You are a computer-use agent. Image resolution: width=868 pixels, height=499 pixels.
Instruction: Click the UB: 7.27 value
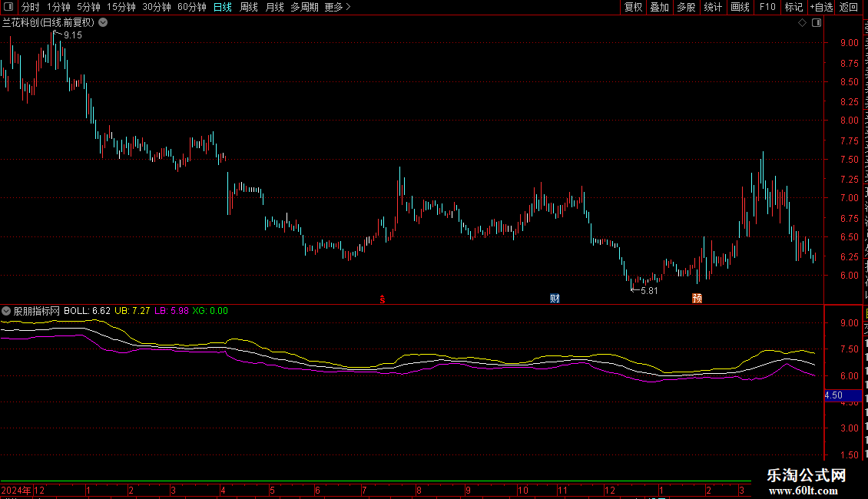(132, 311)
